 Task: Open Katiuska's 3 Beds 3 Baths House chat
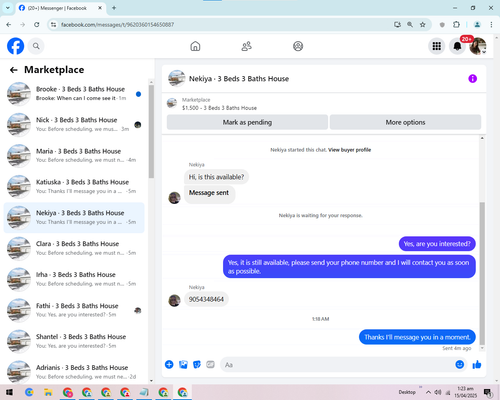tap(74, 187)
